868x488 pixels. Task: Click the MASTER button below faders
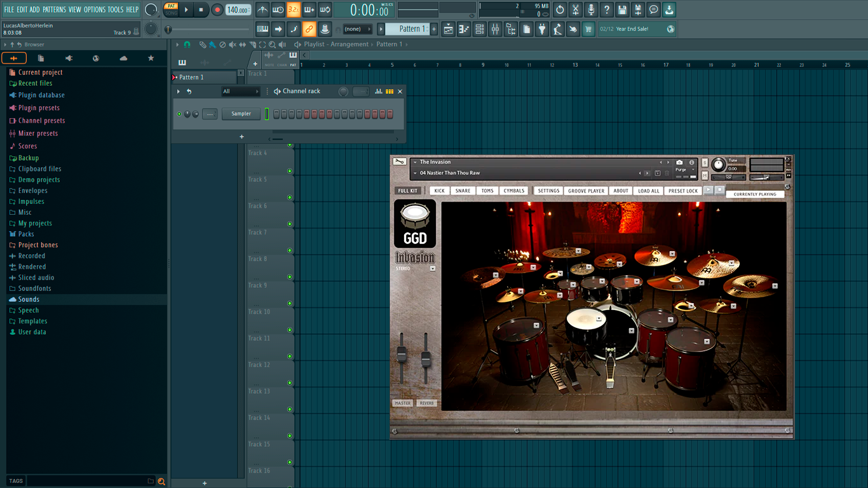click(x=402, y=403)
